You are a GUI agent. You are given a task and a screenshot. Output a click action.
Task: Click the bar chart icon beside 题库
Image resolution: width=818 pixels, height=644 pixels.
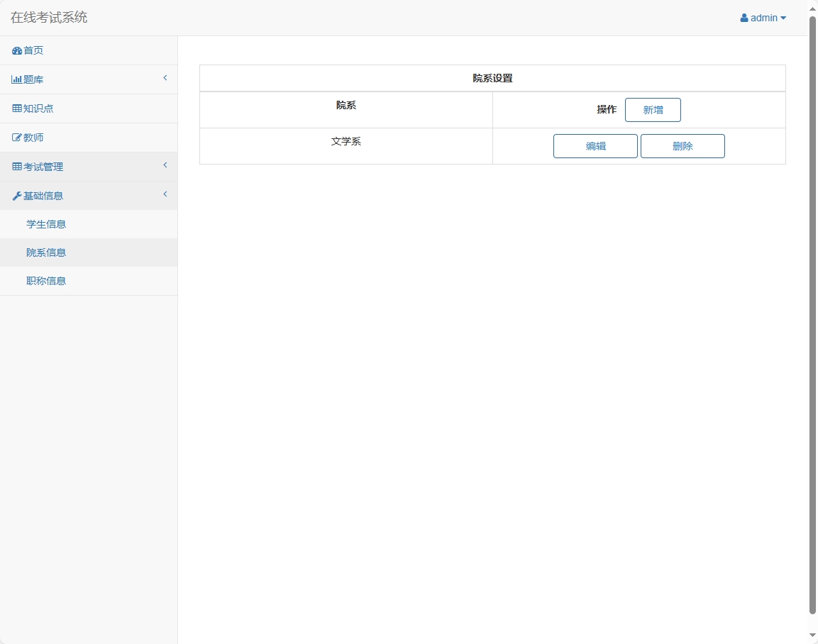(x=16, y=80)
